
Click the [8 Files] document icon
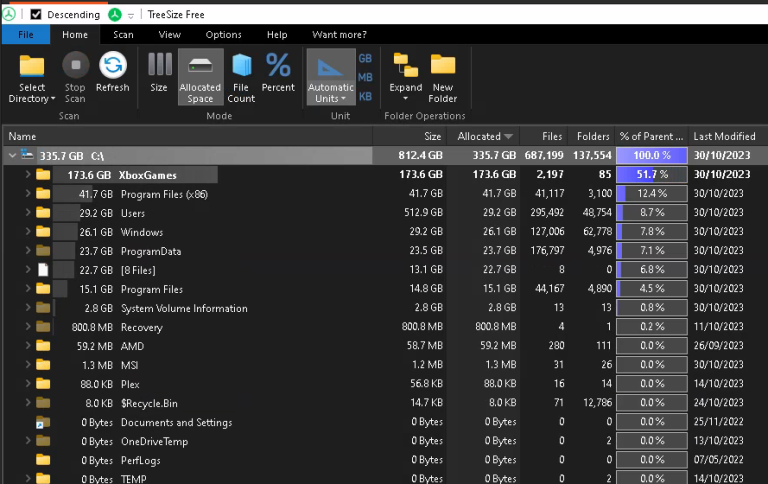click(43, 269)
